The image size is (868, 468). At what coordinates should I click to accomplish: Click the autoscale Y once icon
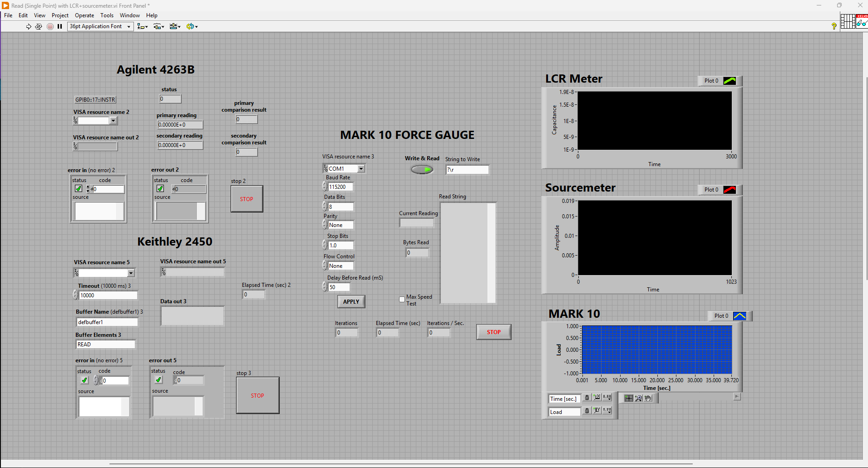597,410
